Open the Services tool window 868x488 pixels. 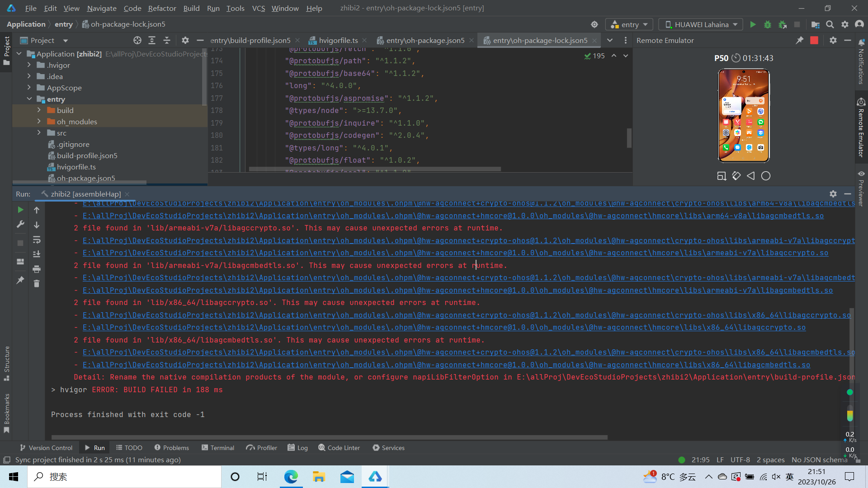pyautogui.click(x=388, y=448)
